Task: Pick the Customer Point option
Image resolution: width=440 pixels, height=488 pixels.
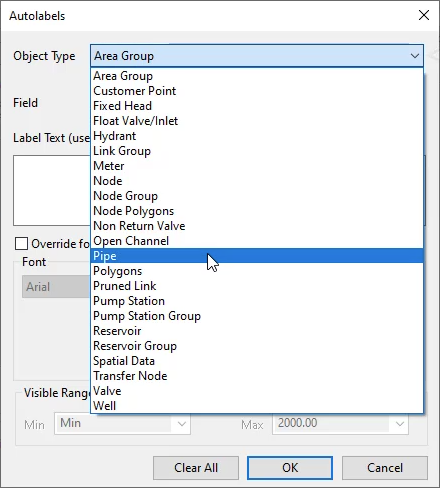Action: [257, 91]
